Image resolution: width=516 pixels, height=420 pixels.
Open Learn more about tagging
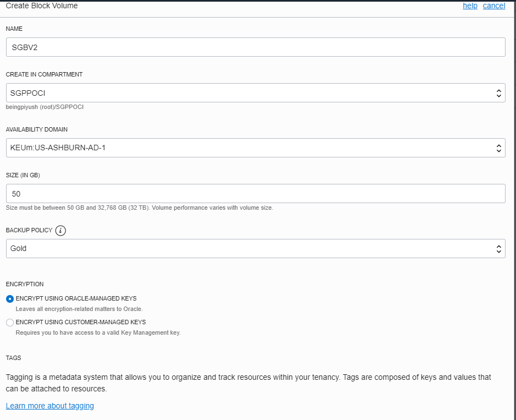pos(50,406)
